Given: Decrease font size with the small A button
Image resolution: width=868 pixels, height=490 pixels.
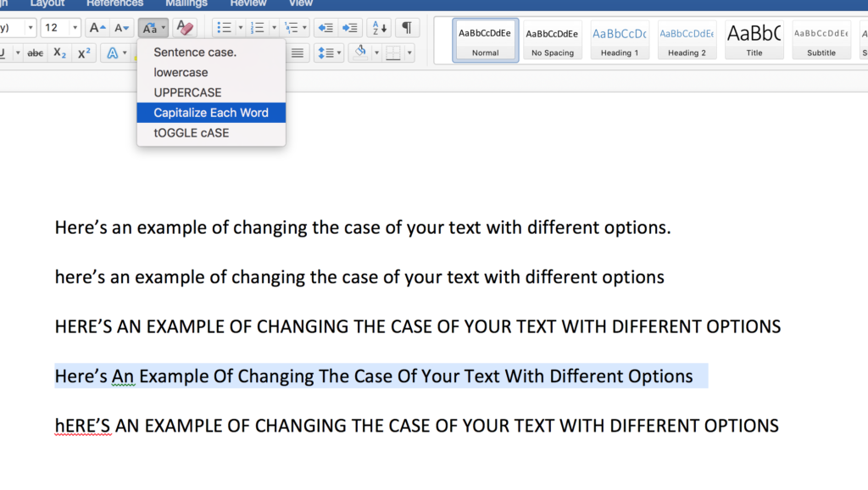Looking at the screenshot, I should point(121,28).
